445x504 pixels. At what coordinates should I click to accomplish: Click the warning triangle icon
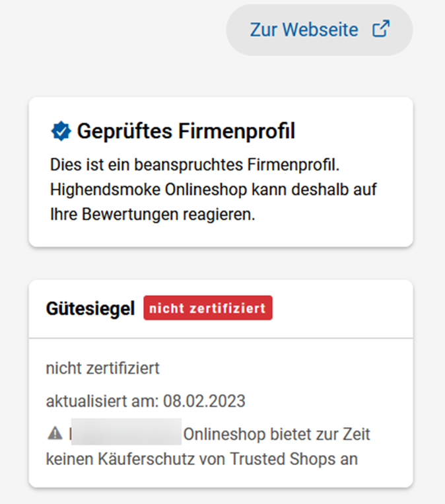click(x=55, y=435)
